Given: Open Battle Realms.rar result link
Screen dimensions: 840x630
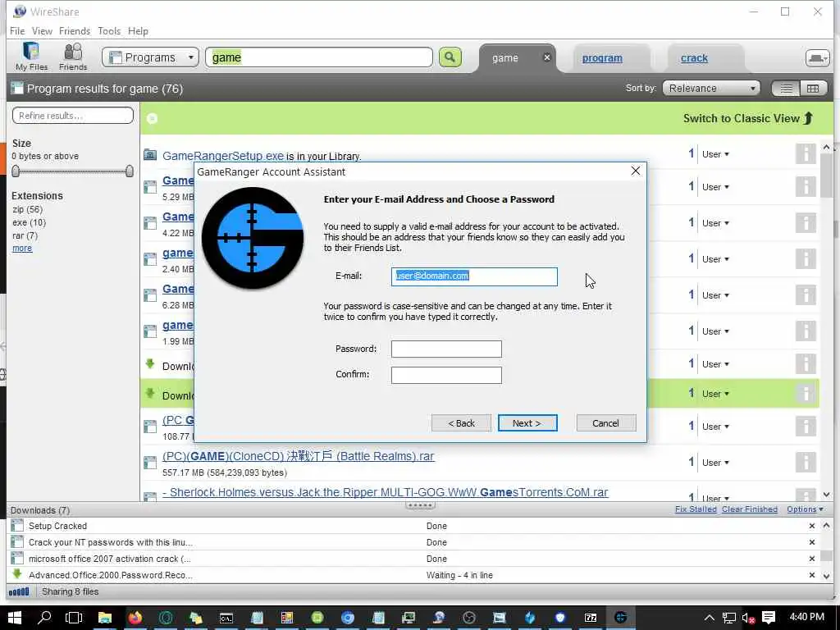Looking at the screenshot, I should coord(298,456).
